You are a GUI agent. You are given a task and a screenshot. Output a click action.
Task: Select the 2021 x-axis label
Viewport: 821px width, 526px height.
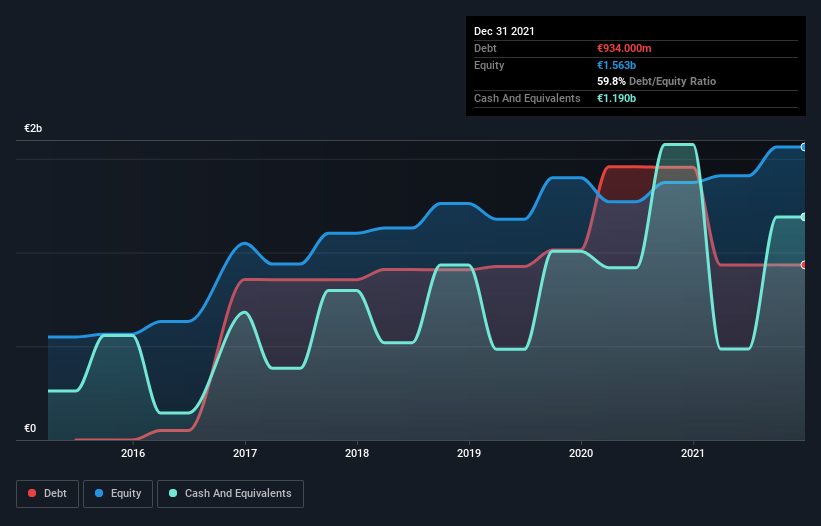point(693,453)
